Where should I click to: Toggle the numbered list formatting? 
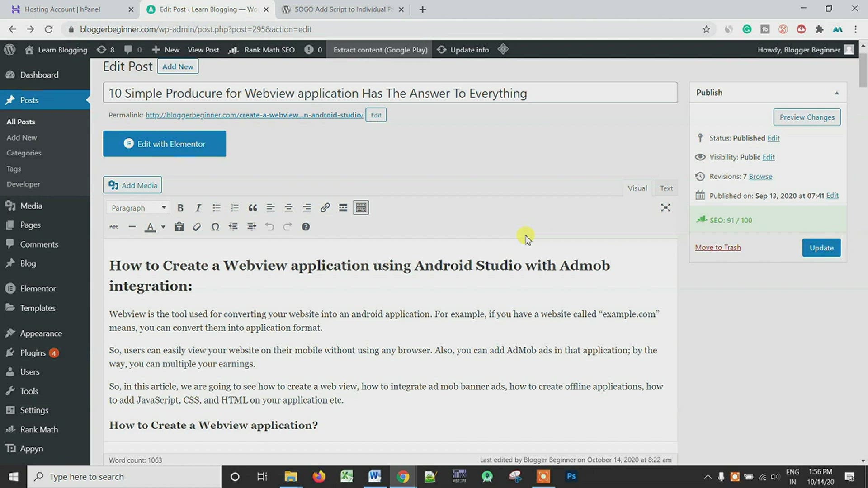(235, 207)
